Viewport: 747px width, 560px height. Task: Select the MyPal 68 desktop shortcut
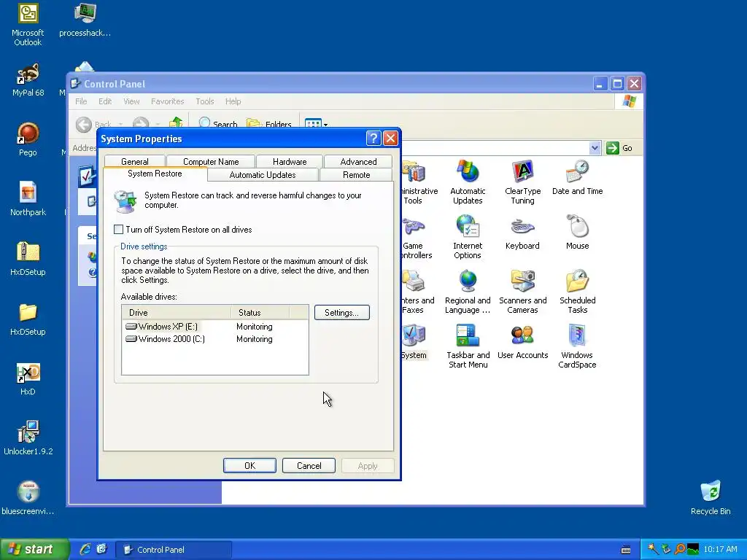28,80
